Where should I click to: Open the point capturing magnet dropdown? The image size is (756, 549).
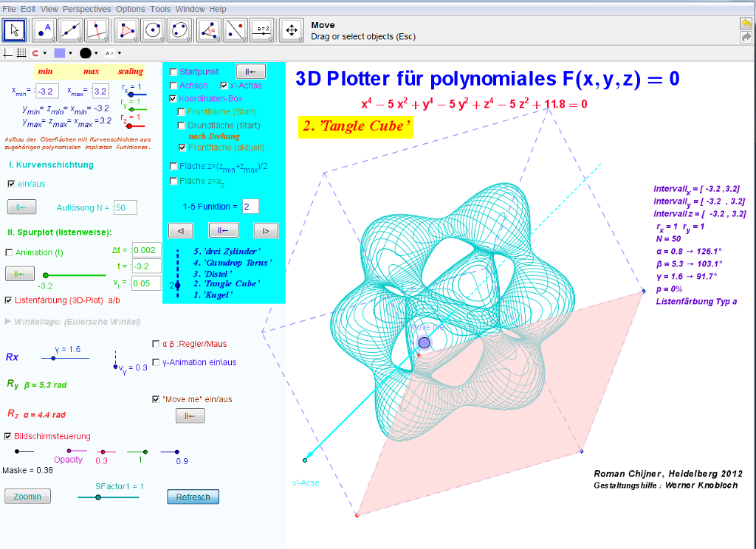[38, 53]
